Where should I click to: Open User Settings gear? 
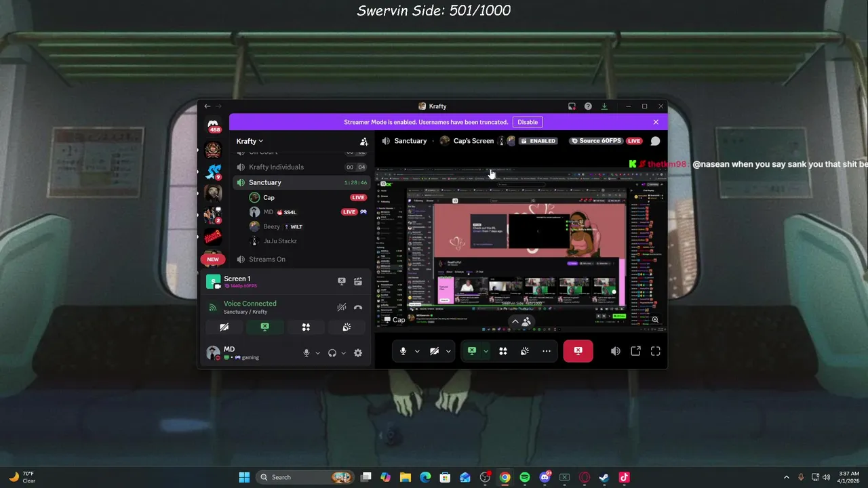tap(358, 352)
